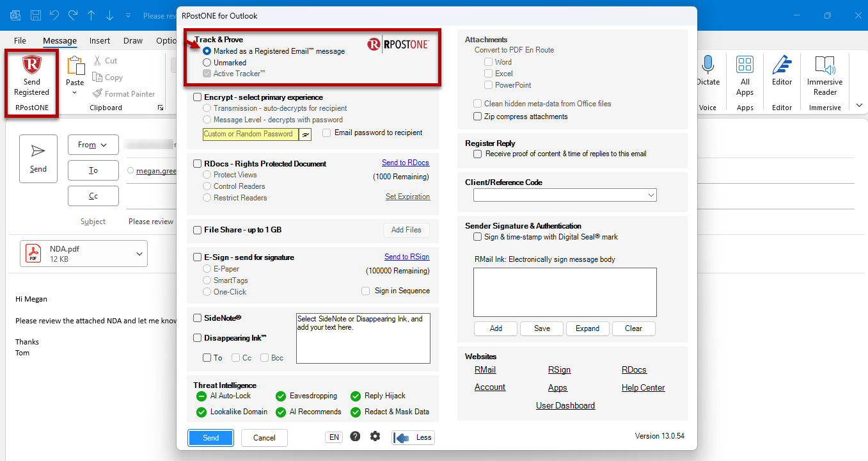Open the Set Expiration link
Image resolution: width=868 pixels, height=461 pixels.
point(407,197)
